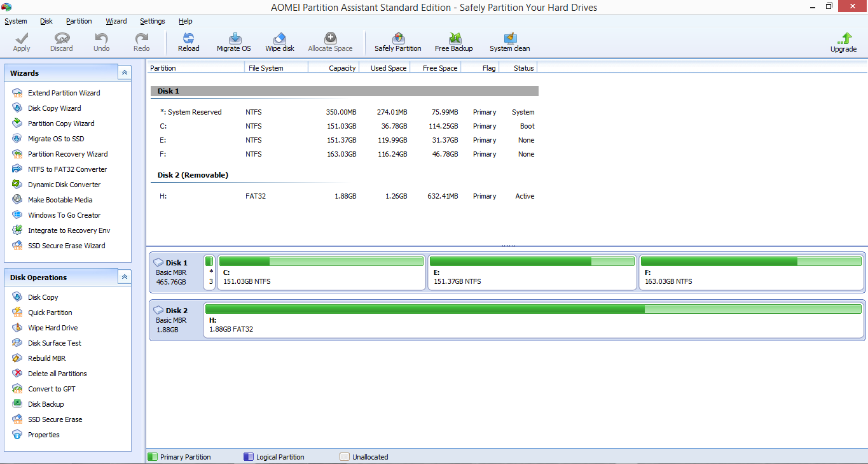Open Extend Partition Wizard
This screenshot has height=464, width=868.
point(56,93)
